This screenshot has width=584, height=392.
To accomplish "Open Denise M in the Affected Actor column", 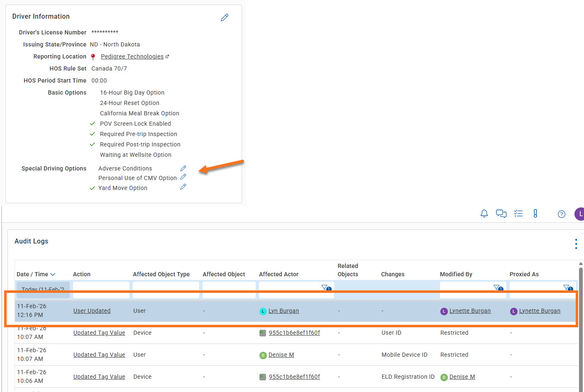I will point(281,355).
